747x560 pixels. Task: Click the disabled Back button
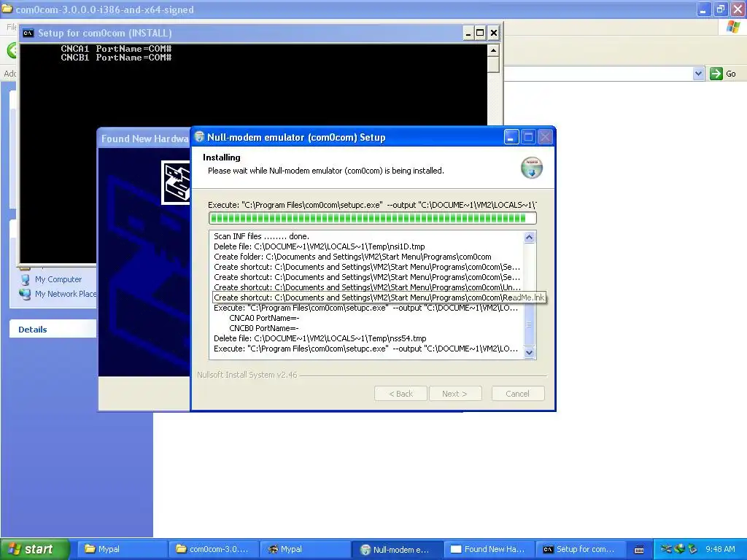pos(400,394)
